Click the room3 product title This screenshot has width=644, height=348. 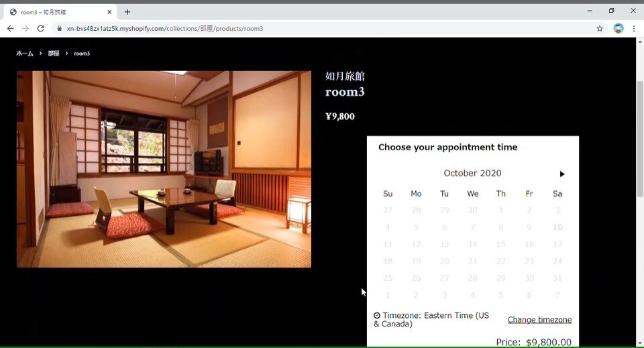tap(345, 91)
